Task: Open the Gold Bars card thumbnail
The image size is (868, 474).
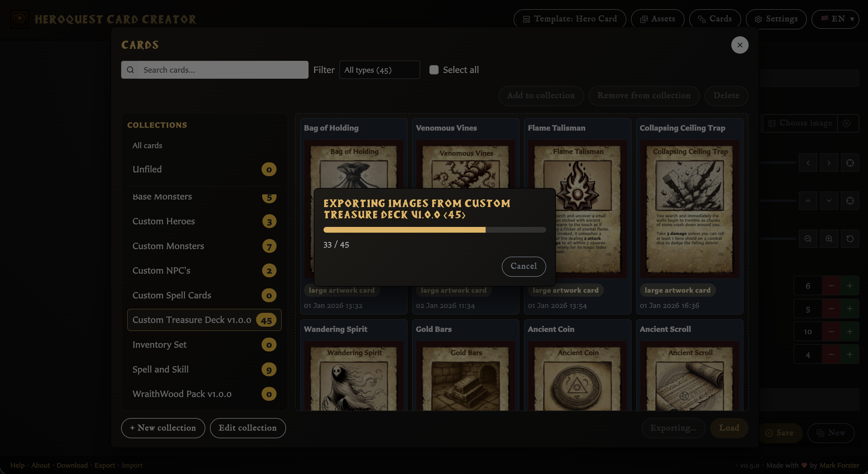Action: click(x=465, y=376)
